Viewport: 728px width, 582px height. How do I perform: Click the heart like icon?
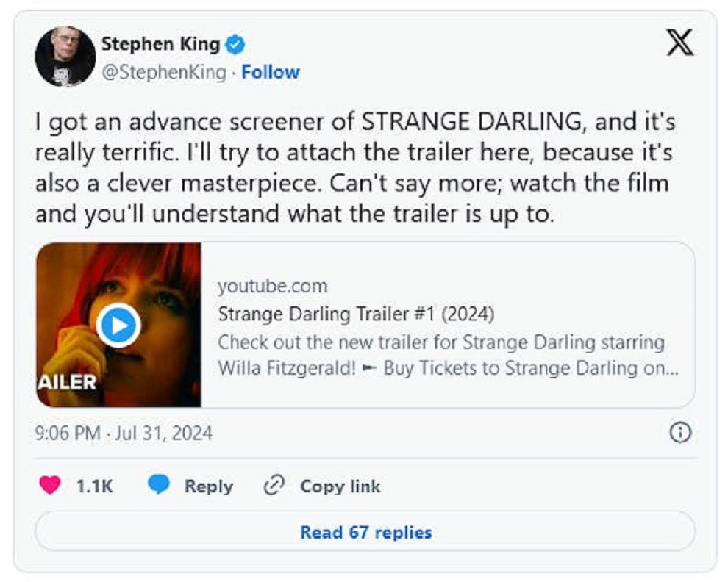pos(50,485)
